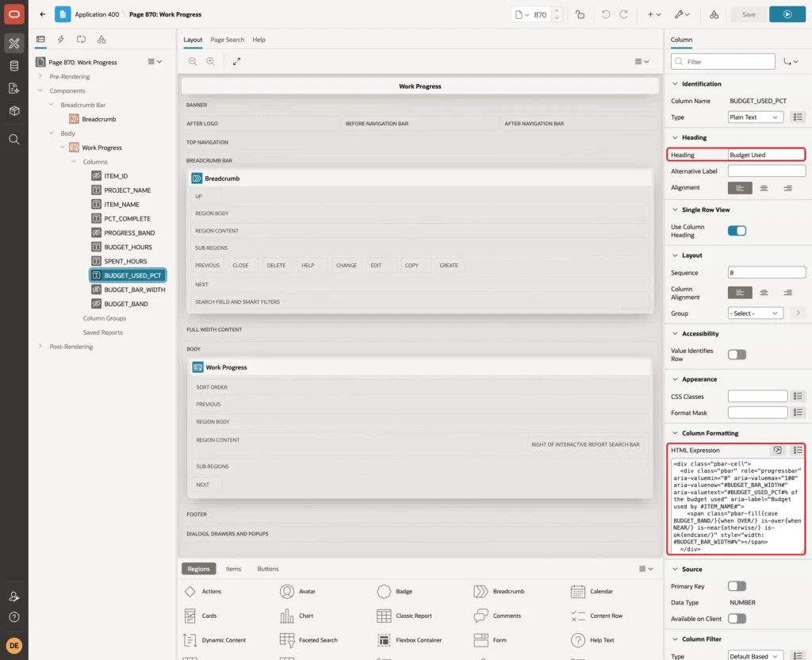812x660 pixels.
Task: Expand the layout pane with the arrows icon
Action: point(236,62)
